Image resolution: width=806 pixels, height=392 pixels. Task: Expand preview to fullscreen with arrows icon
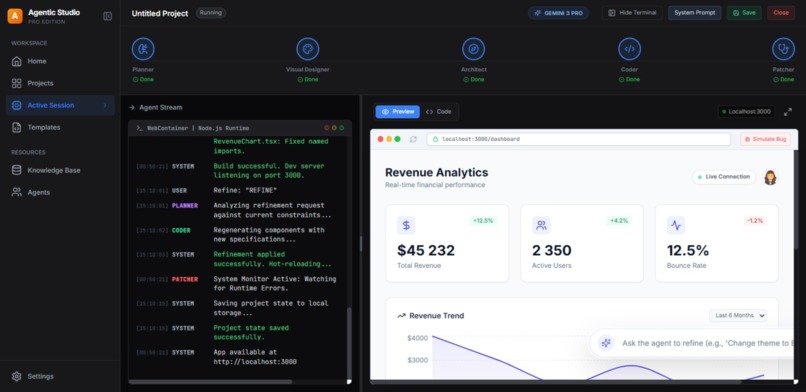[x=787, y=111]
